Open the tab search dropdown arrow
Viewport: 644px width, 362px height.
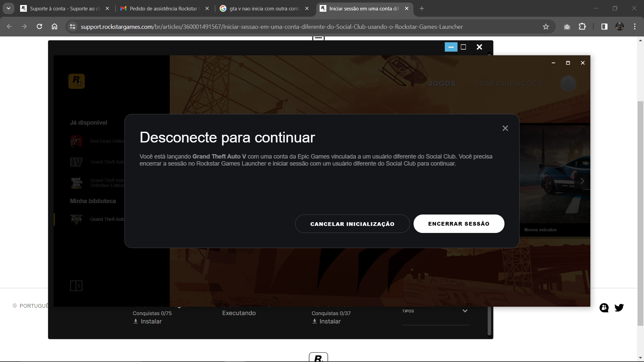8,8
